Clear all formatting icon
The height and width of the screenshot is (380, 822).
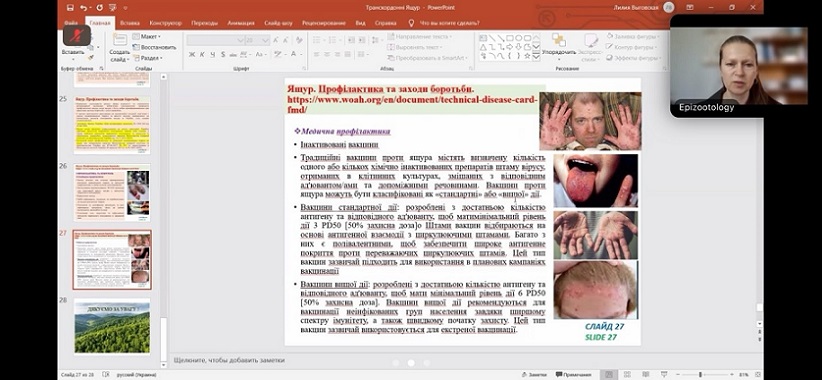[x=299, y=40]
